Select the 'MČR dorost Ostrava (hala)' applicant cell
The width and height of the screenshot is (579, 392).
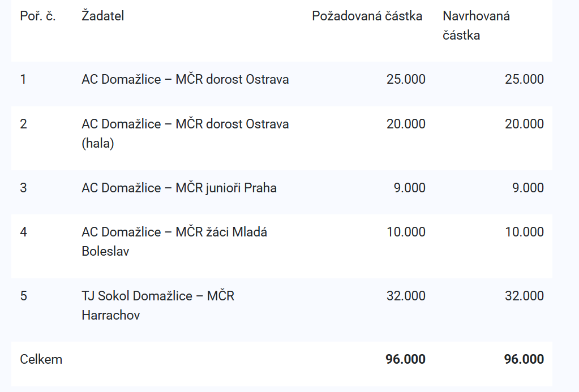[x=185, y=133]
